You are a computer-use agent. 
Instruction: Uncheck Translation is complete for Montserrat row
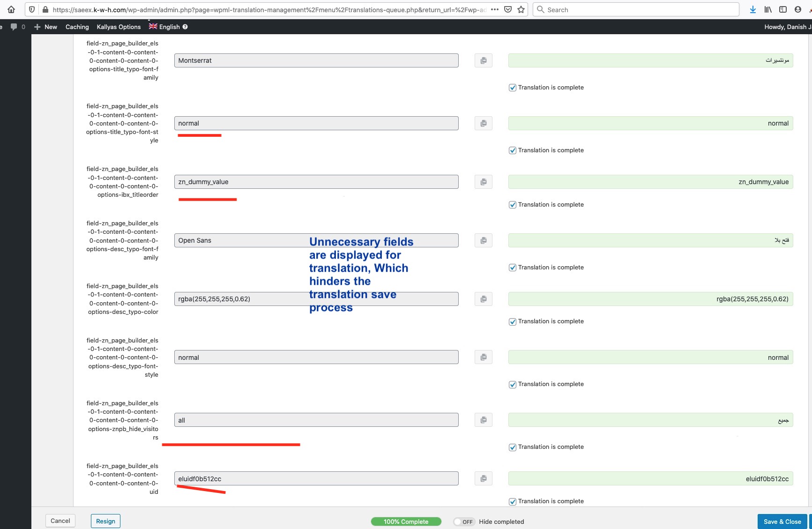513,88
